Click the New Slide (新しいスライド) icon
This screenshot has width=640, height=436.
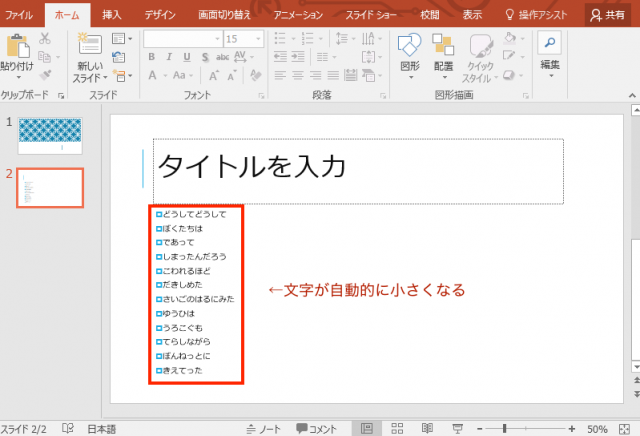tap(89, 46)
